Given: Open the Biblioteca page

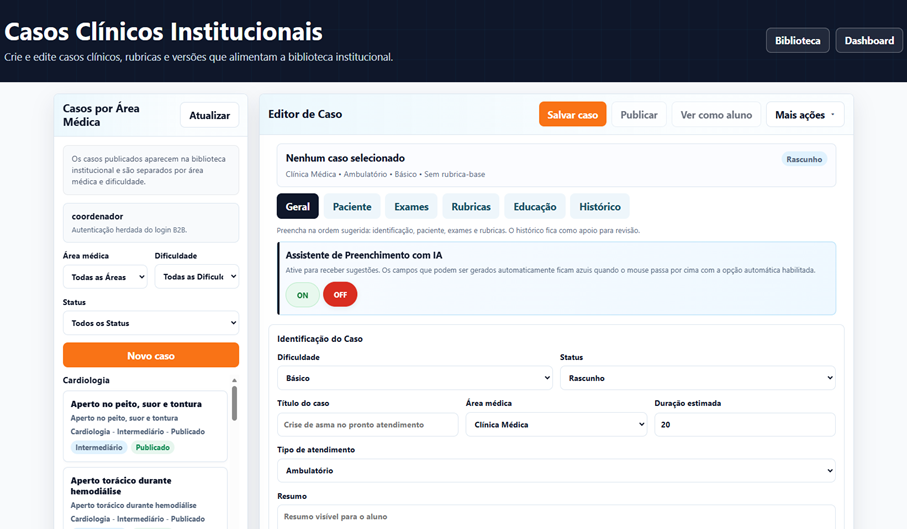Looking at the screenshot, I should 798,40.
